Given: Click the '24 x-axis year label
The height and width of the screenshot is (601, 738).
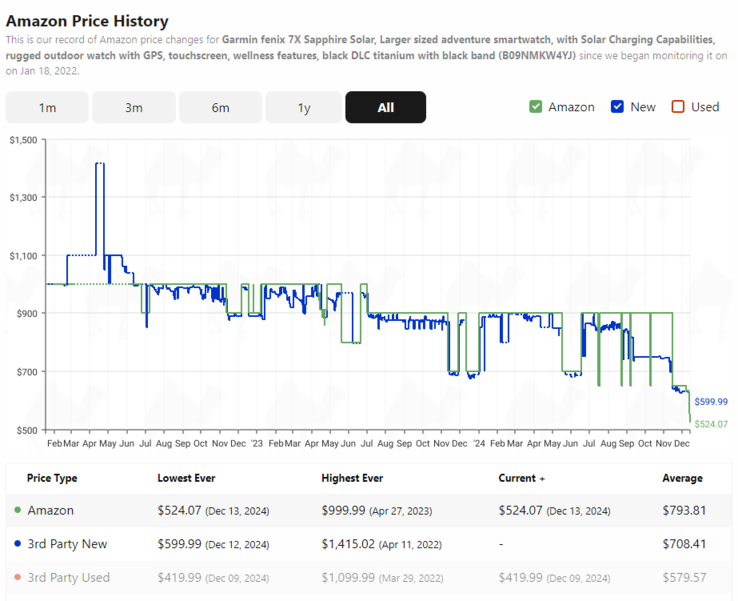Looking at the screenshot, I should (479, 443).
